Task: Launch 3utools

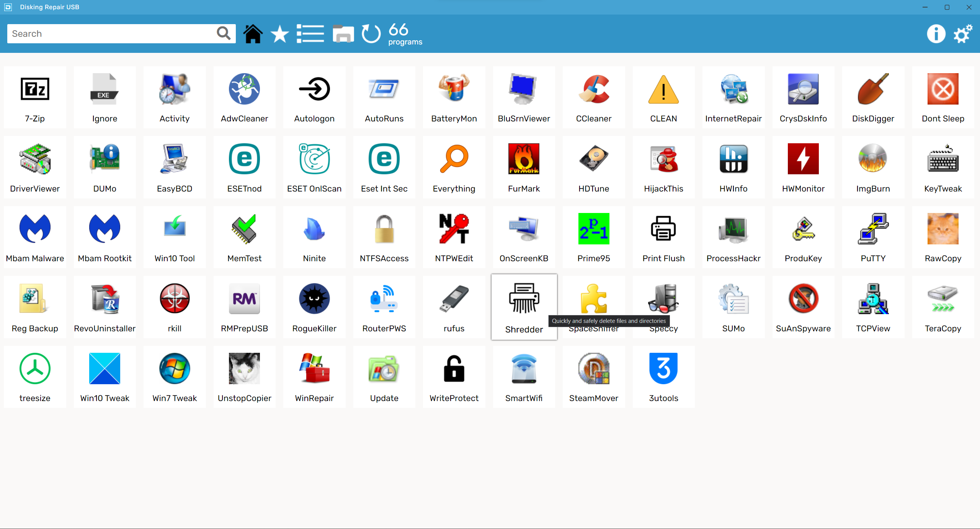Action: point(663,377)
